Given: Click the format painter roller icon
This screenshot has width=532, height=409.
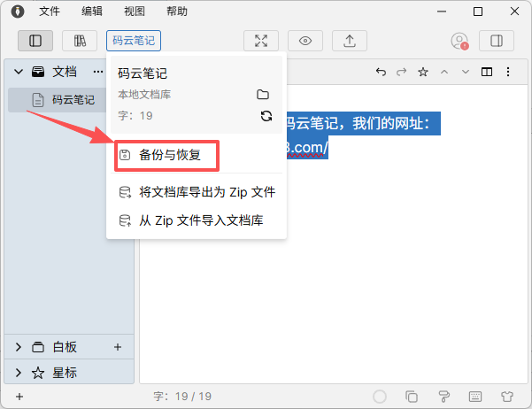Looking at the screenshot, I should pyautogui.click(x=443, y=396).
